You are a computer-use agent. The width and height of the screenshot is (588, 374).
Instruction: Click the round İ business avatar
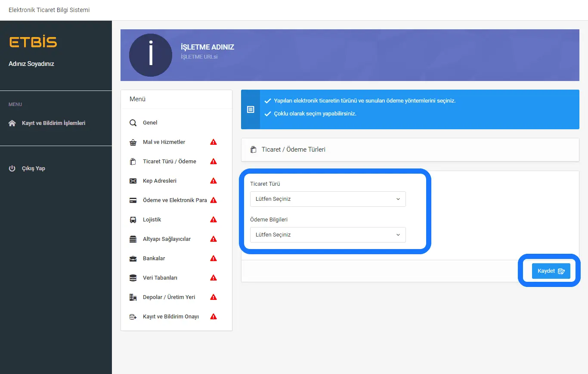tap(151, 55)
